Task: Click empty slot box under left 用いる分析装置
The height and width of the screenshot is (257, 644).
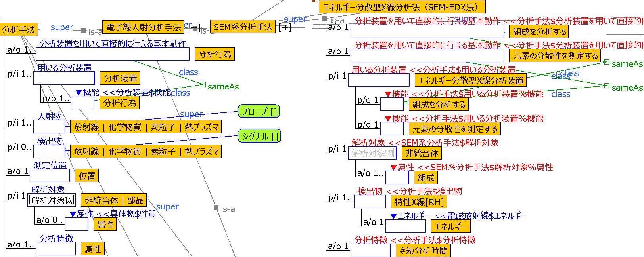Action: point(64,78)
